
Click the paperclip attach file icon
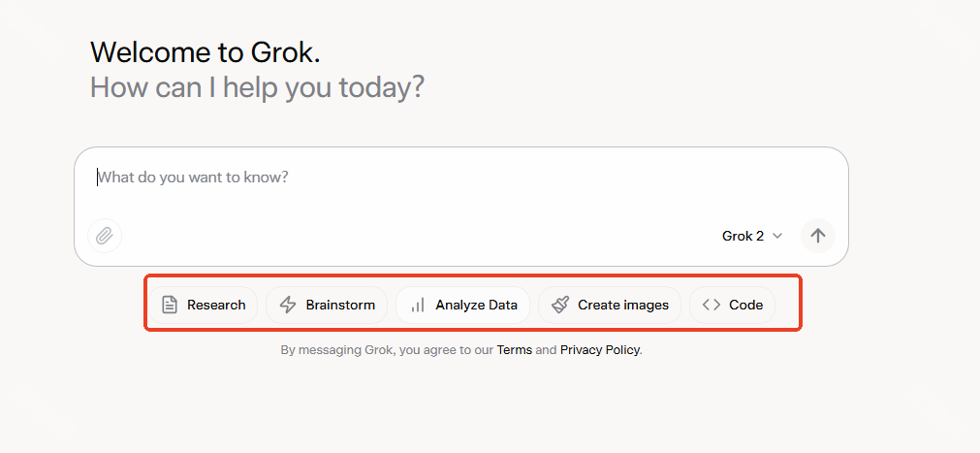click(105, 236)
